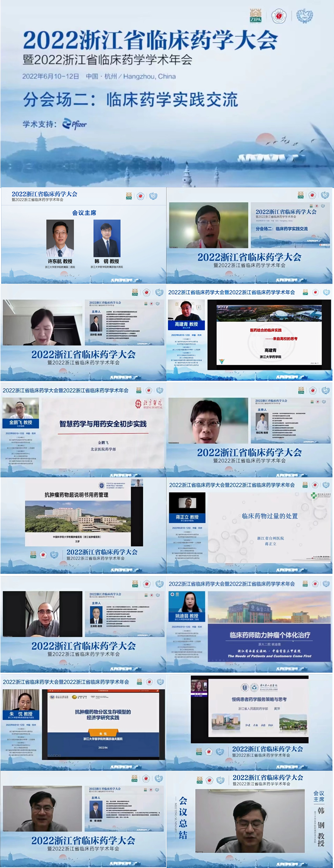Click the caption 韩 钢 教授 under the chairs slide portrait
The height and width of the screenshot is (868, 334).
point(107,261)
